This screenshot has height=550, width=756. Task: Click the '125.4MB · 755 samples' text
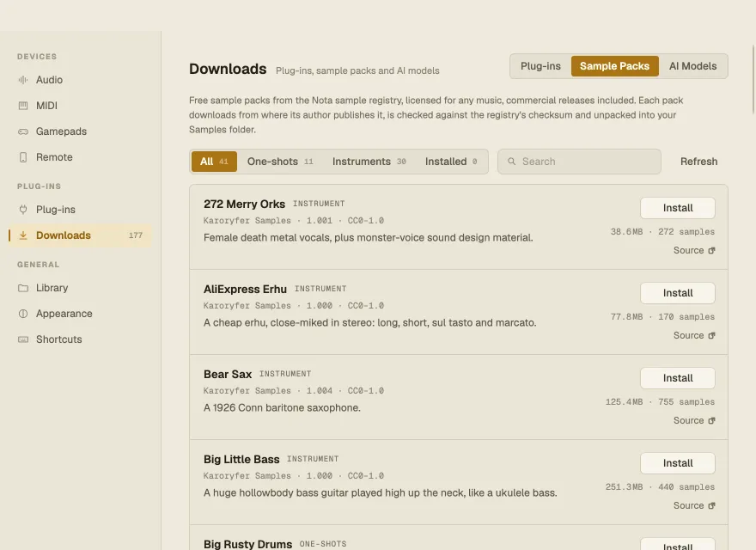click(x=660, y=402)
